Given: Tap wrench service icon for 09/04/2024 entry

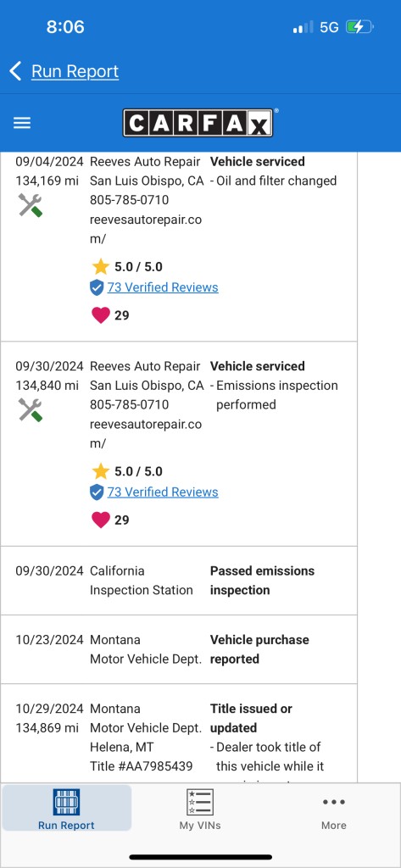Looking at the screenshot, I should pos(31,205).
